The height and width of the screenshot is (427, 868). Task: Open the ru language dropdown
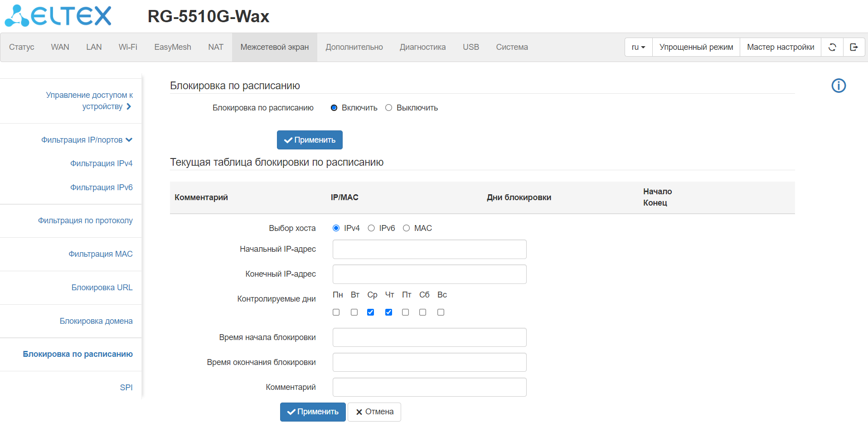[x=638, y=47]
